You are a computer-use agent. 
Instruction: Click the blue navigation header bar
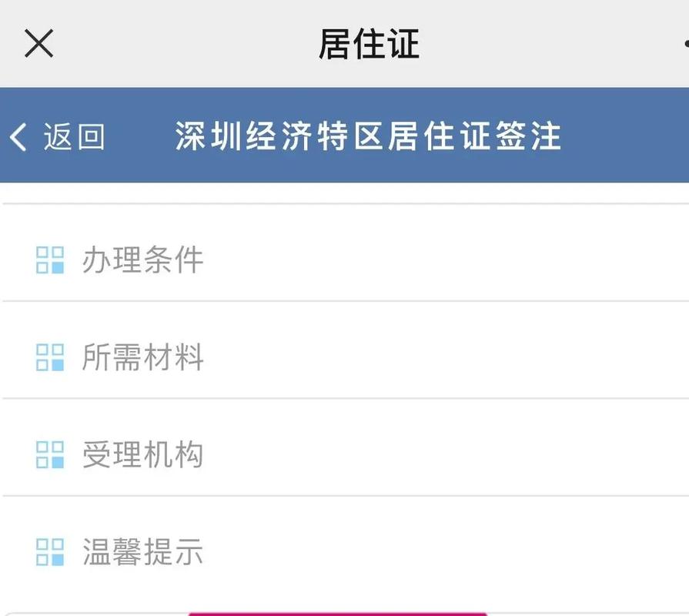pos(345,135)
